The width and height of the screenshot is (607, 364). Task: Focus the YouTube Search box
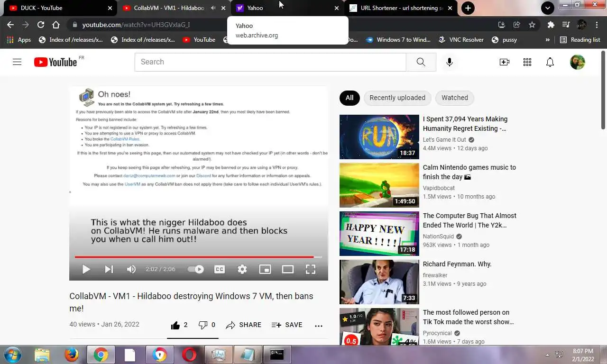pyautogui.click(x=270, y=62)
